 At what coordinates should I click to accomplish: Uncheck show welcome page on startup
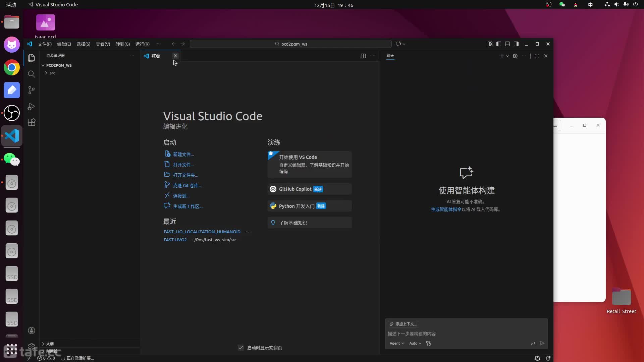pyautogui.click(x=241, y=348)
